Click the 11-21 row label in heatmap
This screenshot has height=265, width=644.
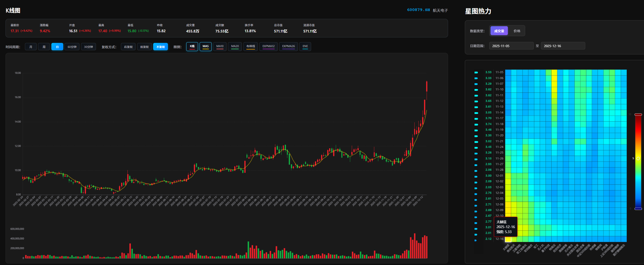499,141
